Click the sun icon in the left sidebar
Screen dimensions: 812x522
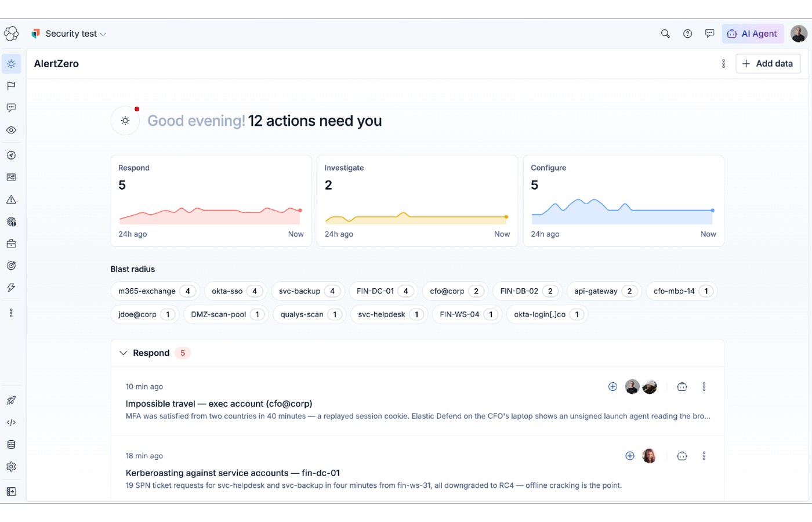11,64
